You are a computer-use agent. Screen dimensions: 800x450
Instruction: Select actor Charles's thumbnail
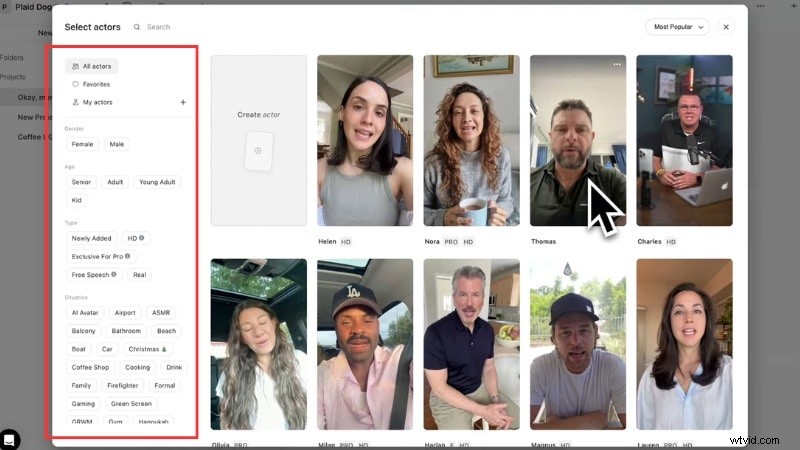click(x=684, y=140)
